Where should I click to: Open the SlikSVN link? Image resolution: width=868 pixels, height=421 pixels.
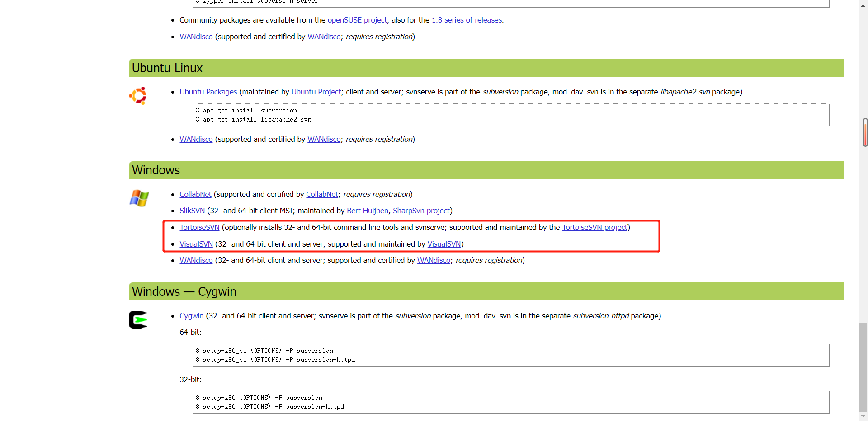coord(192,210)
